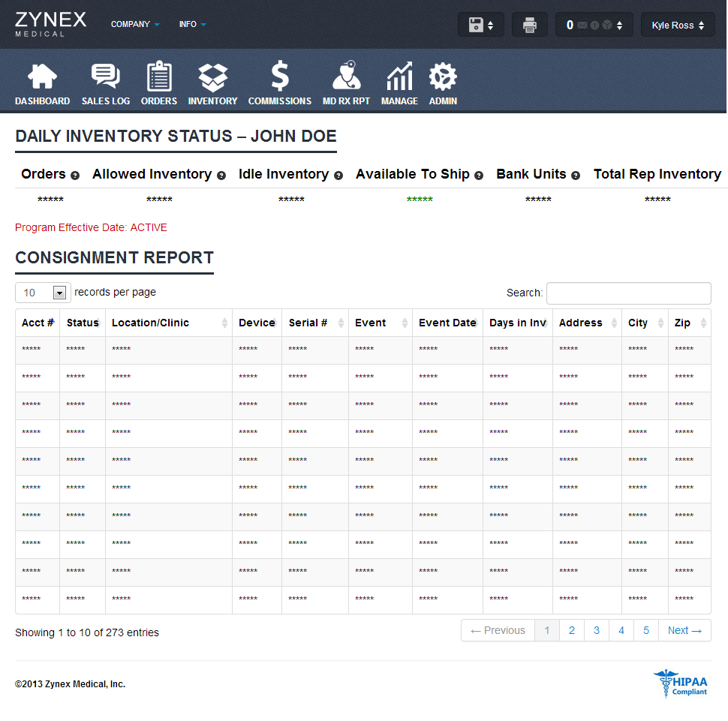728x721 pixels.
Task: Sort by Location/Clinic column
Action: [x=169, y=323]
